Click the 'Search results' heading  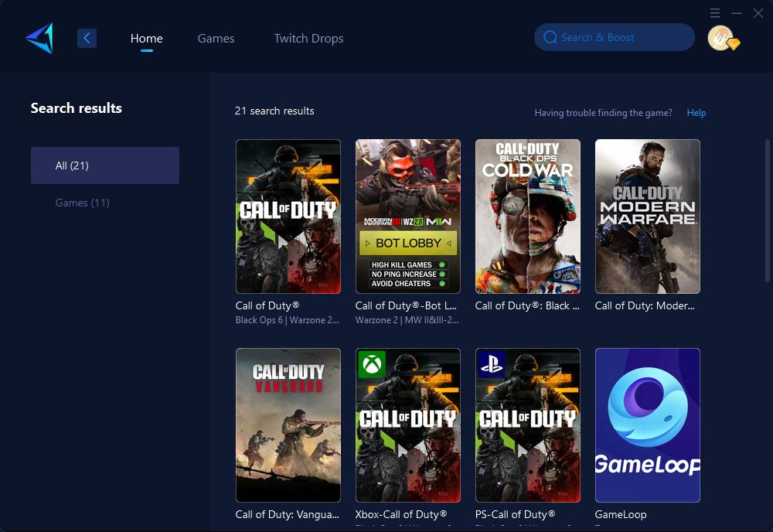[x=77, y=108]
